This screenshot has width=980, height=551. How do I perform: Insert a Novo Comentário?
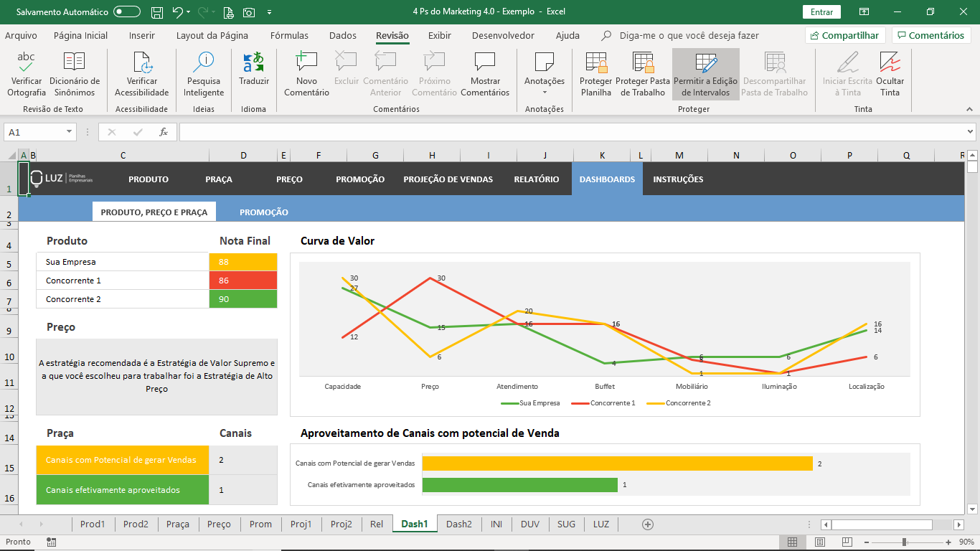coord(306,74)
